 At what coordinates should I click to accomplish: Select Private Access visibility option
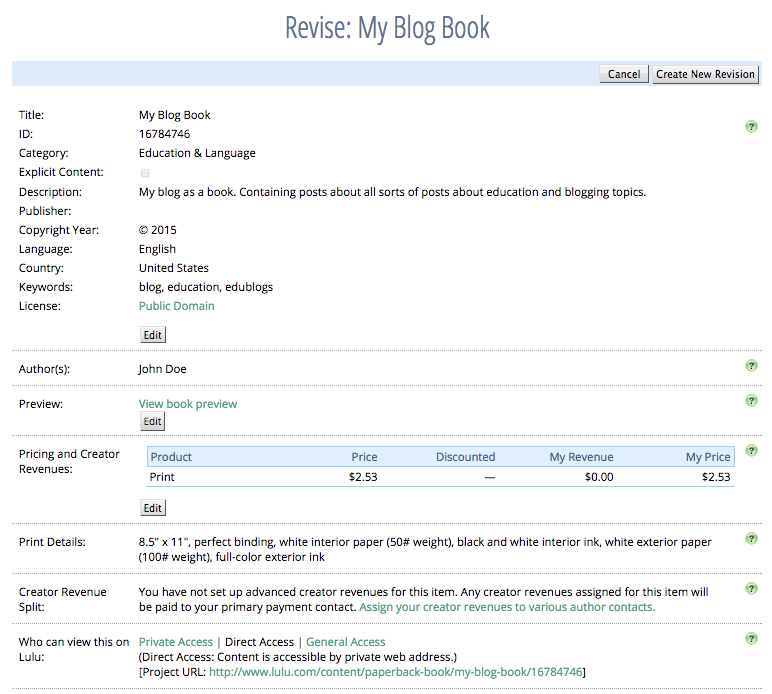(176, 642)
